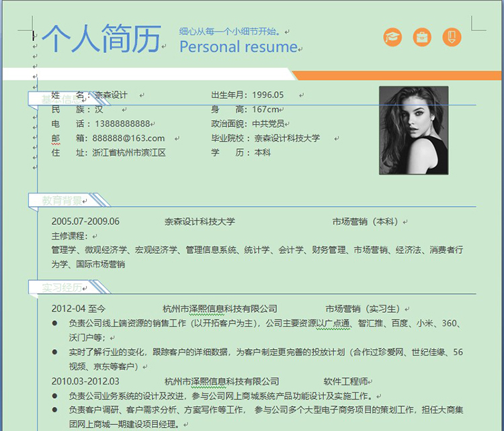Click the bullet line starting 负责客户调研
This screenshot has width=504, height=431.
point(265,410)
